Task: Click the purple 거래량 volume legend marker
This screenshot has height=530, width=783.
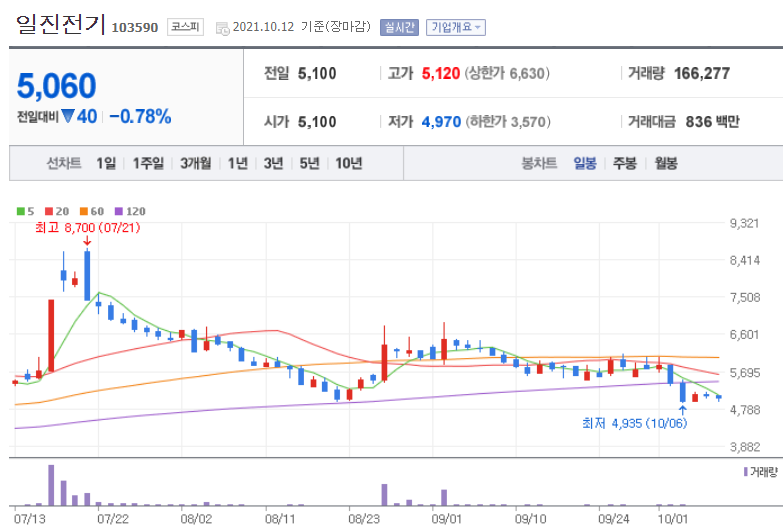Action: click(746, 472)
